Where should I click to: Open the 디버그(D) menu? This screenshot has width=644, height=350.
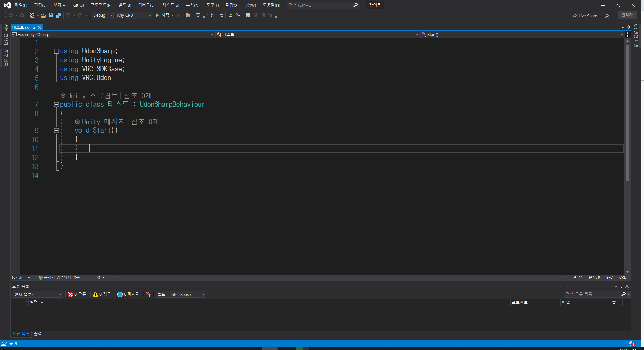pos(147,5)
